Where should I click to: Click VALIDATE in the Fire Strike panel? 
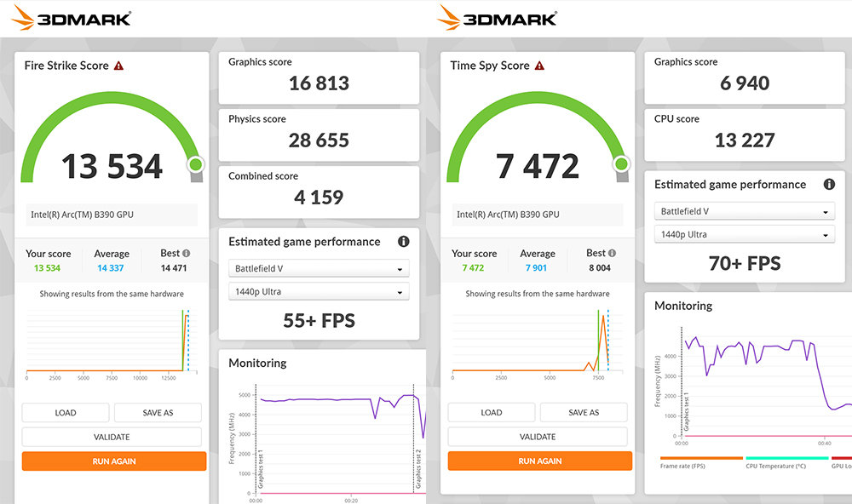coord(112,437)
